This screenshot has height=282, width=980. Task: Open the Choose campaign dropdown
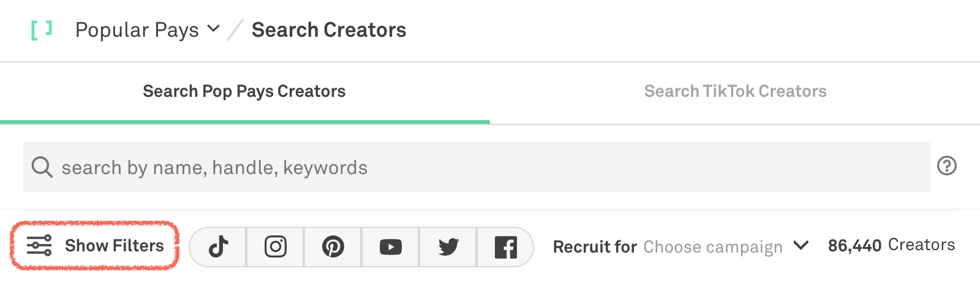(713, 247)
